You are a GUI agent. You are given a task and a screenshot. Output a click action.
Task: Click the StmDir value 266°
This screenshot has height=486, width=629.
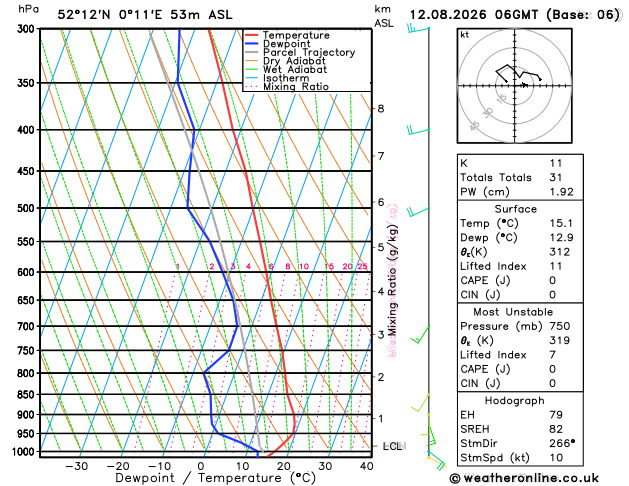[562, 443]
